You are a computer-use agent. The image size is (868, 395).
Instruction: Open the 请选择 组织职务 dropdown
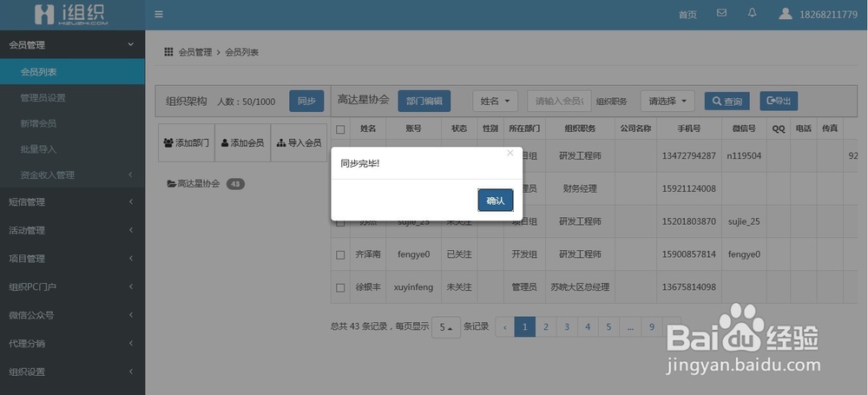pyautogui.click(x=667, y=102)
